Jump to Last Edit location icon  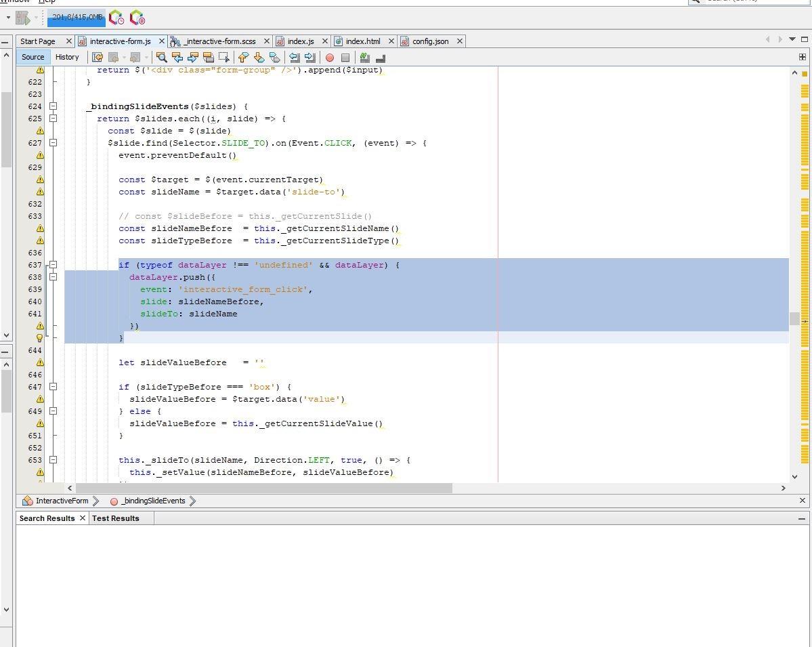(x=98, y=58)
